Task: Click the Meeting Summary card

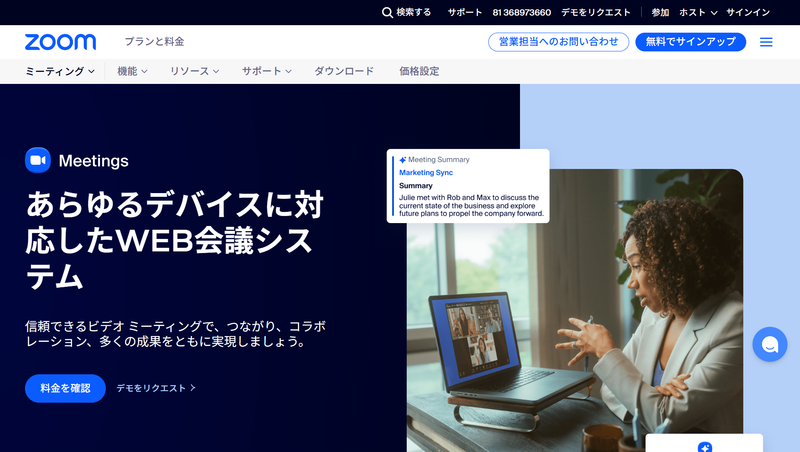Action: click(468, 186)
